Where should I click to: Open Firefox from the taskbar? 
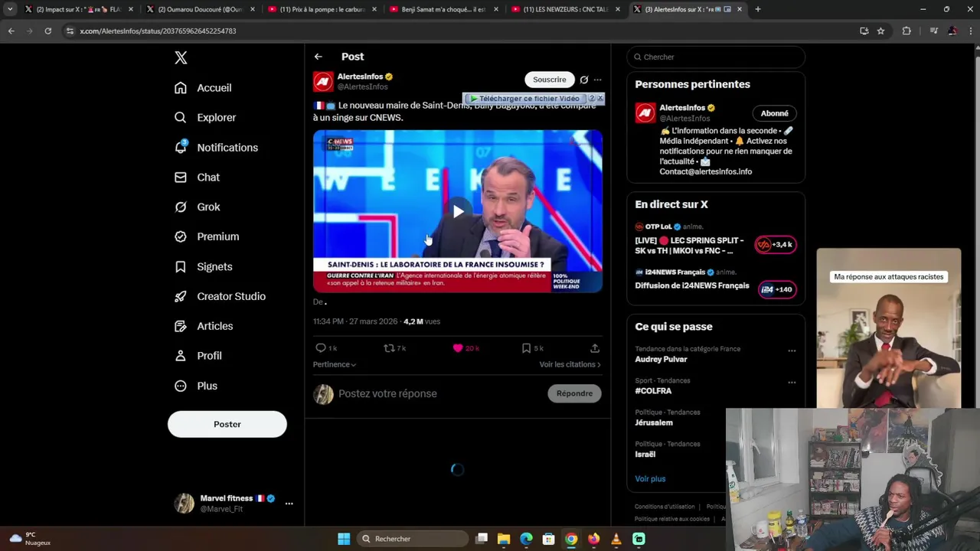pos(593,539)
